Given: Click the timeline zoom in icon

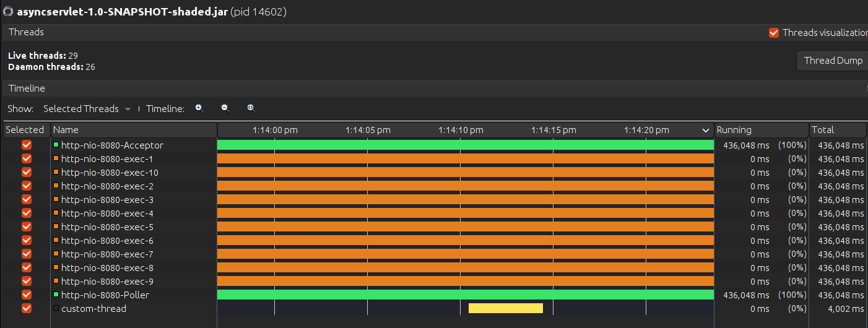Looking at the screenshot, I should point(199,108).
